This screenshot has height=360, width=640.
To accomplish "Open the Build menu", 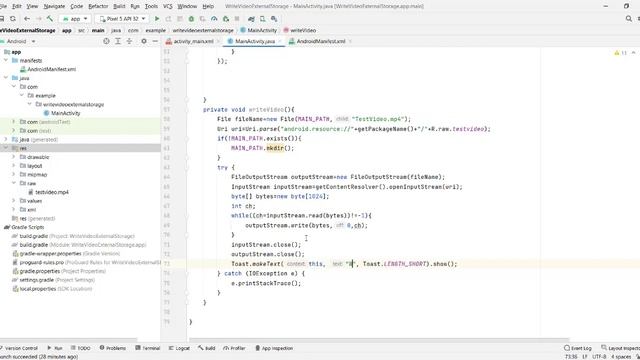I will [x=119, y=6].
